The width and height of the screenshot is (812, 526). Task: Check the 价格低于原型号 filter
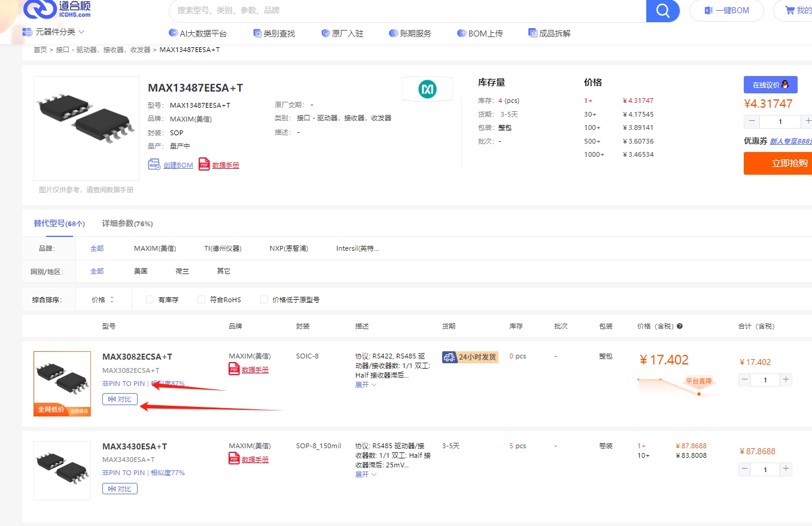pos(264,299)
